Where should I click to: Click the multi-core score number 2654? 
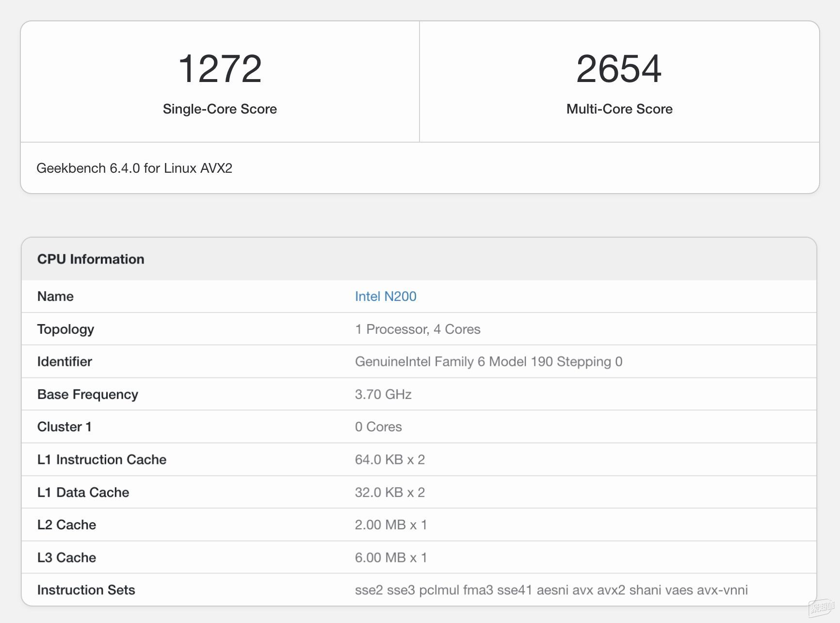619,69
